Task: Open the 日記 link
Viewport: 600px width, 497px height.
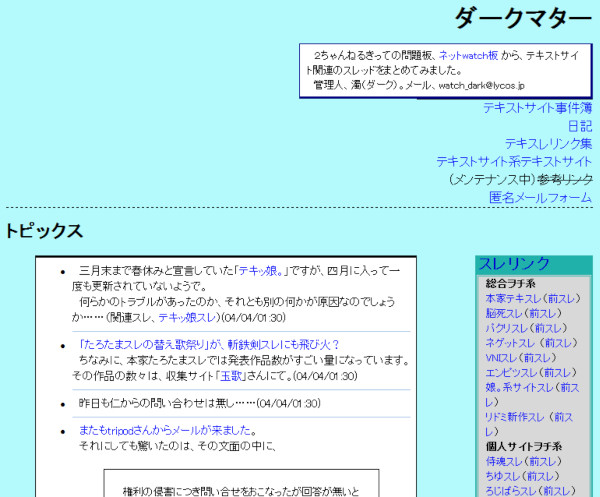Action: [580, 126]
